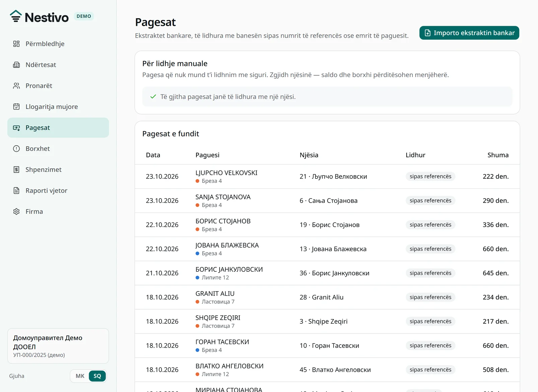Click the 508 den. amount

point(496,370)
